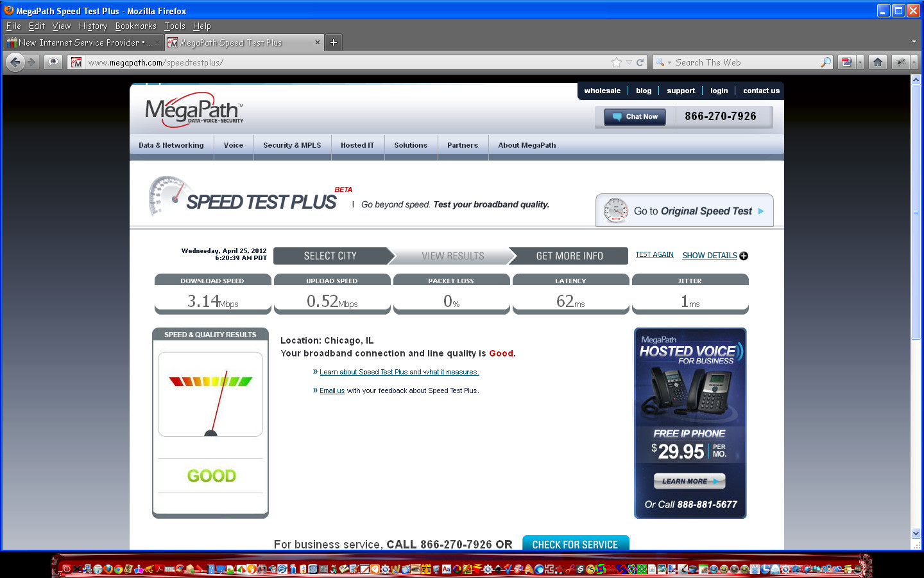Open a new tab with the plus button
Image resolution: width=924 pixels, height=578 pixels.
pyautogui.click(x=334, y=42)
